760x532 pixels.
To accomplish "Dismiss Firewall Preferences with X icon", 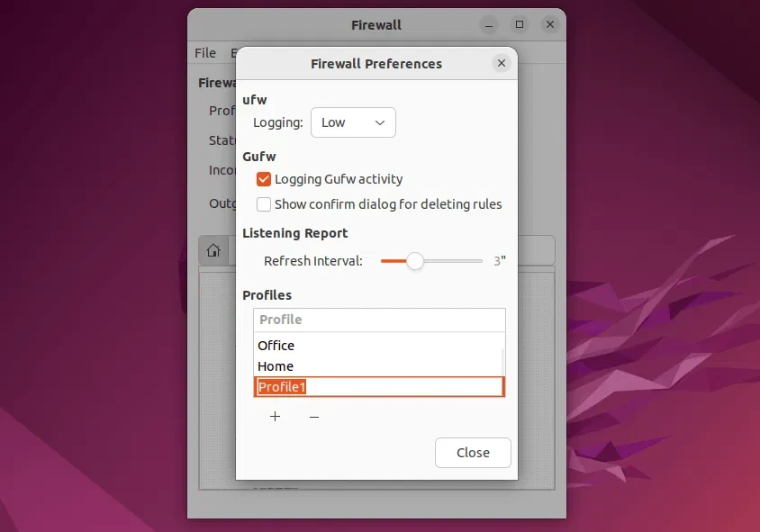I will (x=502, y=63).
